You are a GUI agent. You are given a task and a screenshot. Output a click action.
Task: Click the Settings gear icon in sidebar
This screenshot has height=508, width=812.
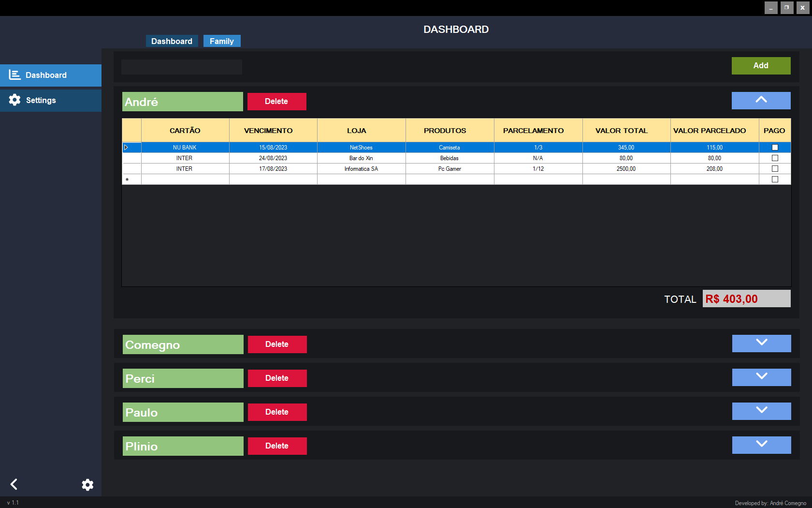[x=14, y=100]
